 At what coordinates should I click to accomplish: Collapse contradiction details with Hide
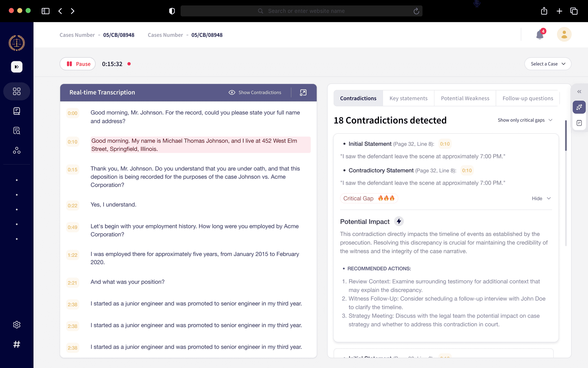[541, 198]
